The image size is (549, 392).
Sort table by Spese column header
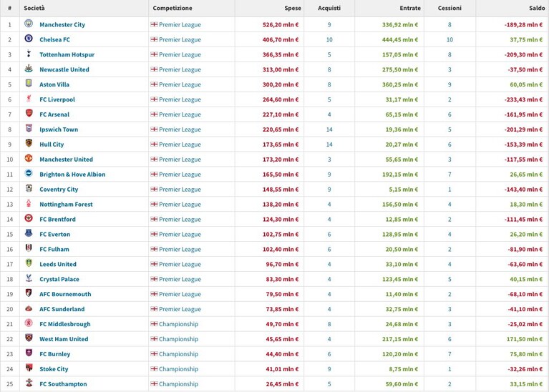coord(293,8)
